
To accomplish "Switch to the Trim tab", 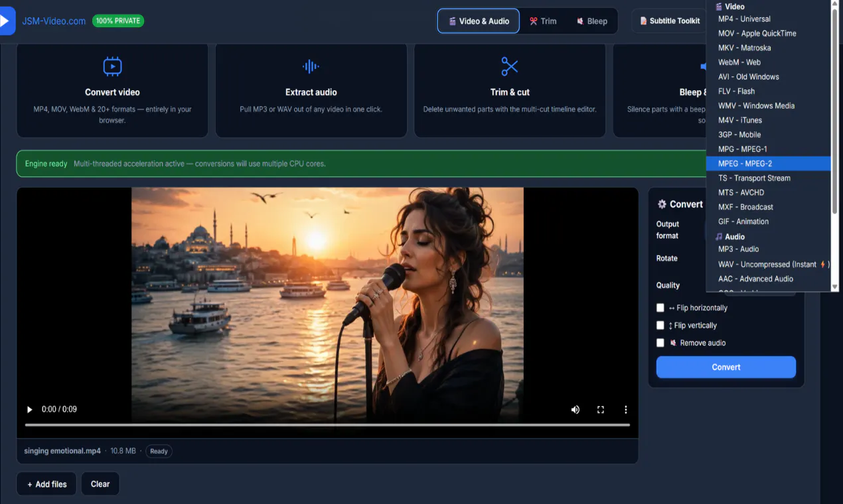I will coord(543,21).
